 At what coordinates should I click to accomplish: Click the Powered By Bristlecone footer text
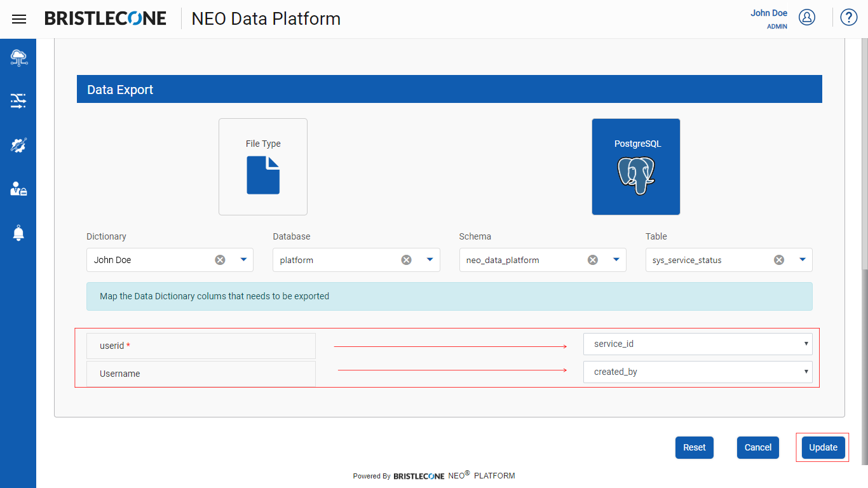click(434, 475)
